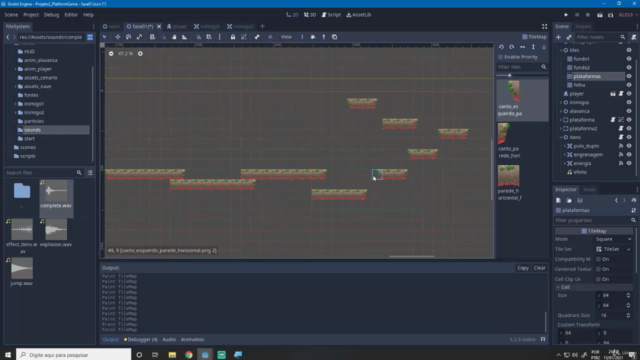Viewport: 640px width, 360px height.
Task: Expand anim_player folder in FileSystem
Action: click(x=16, y=69)
